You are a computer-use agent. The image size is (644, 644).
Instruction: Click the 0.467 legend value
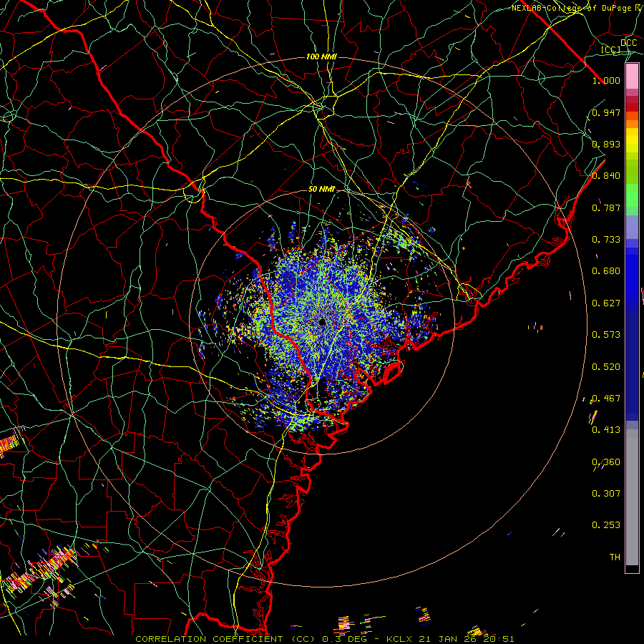[606, 399]
